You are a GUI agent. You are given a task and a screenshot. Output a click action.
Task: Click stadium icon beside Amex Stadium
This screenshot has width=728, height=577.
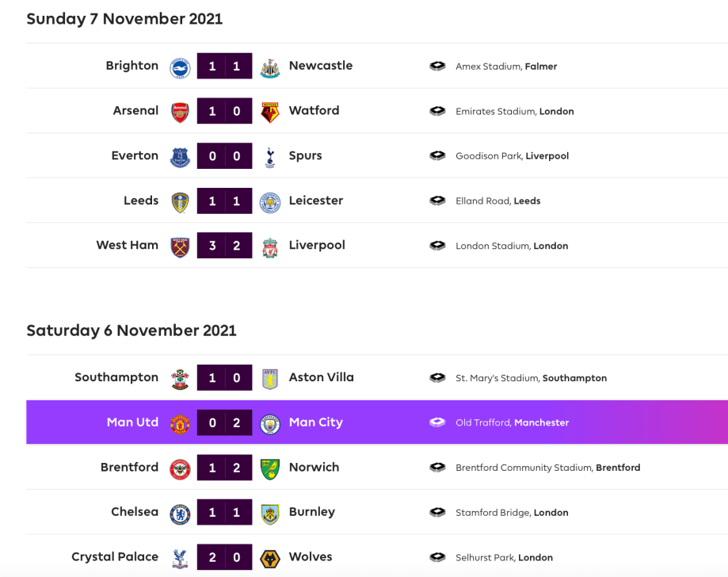[x=437, y=67]
